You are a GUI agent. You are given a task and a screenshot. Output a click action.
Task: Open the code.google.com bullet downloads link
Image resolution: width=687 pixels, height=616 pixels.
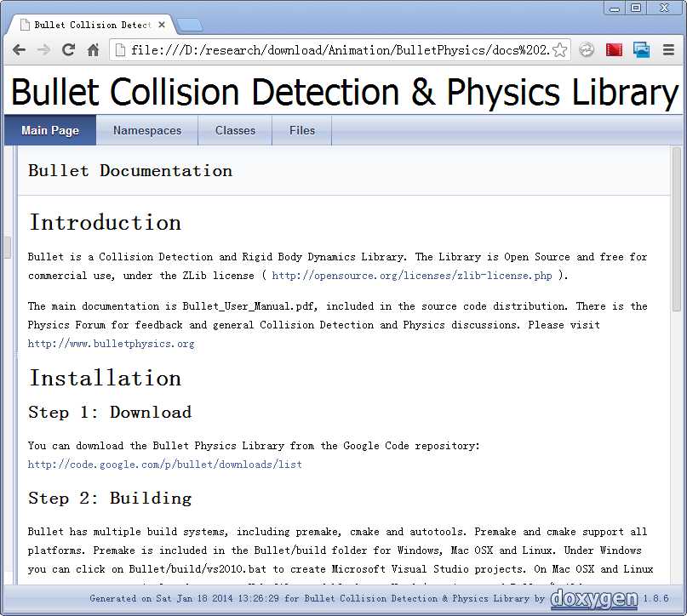(x=165, y=464)
